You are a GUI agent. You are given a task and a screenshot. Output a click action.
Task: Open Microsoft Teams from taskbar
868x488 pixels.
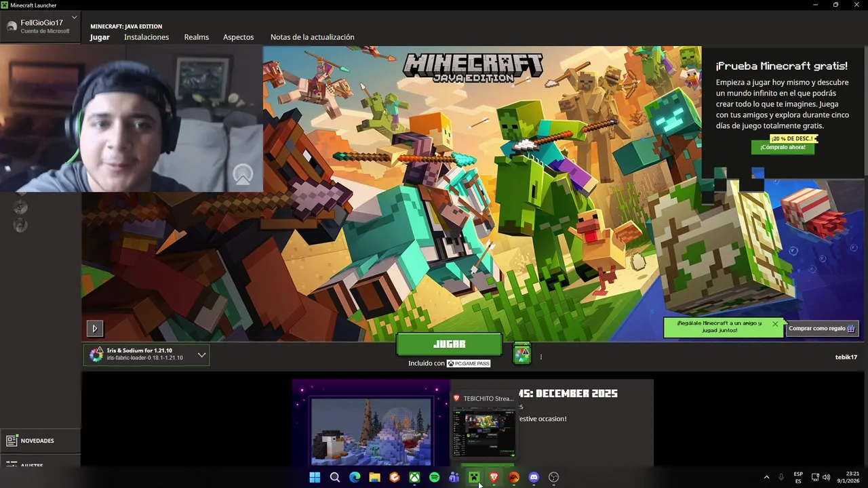(454, 477)
